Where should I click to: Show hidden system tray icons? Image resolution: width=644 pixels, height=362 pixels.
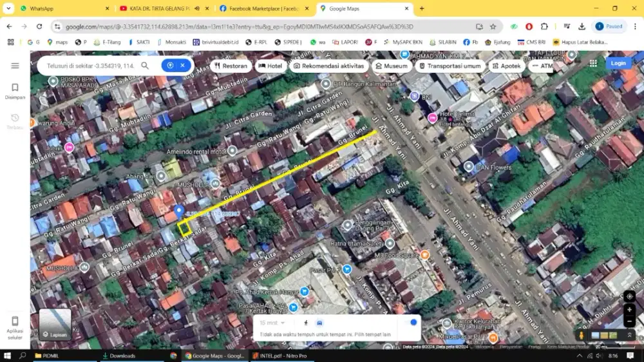(579, 356)
